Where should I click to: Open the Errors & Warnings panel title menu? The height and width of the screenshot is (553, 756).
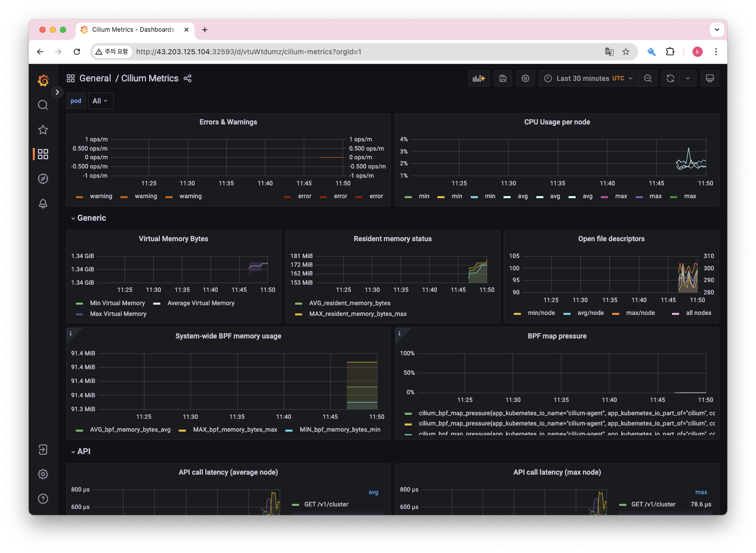point(228,122)
